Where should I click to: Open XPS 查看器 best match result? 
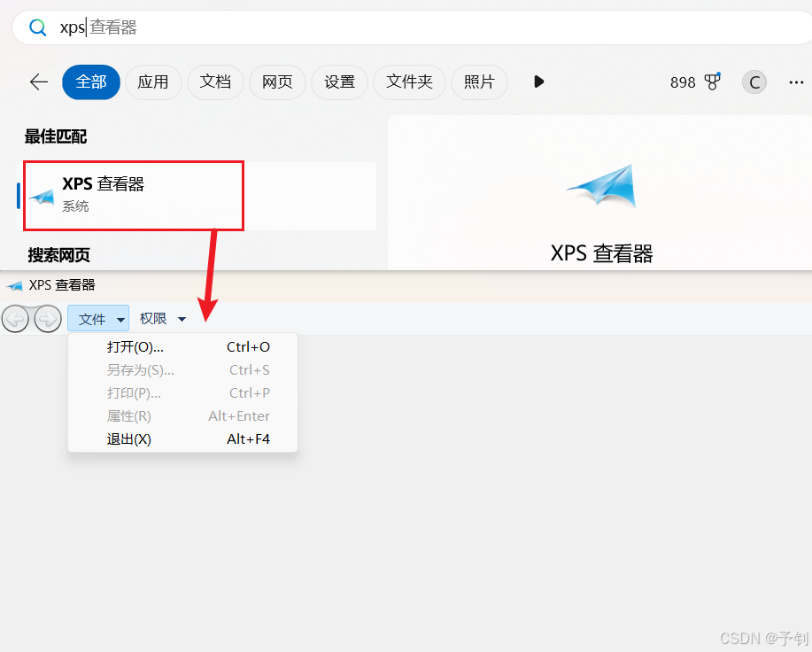click(197, 196)
